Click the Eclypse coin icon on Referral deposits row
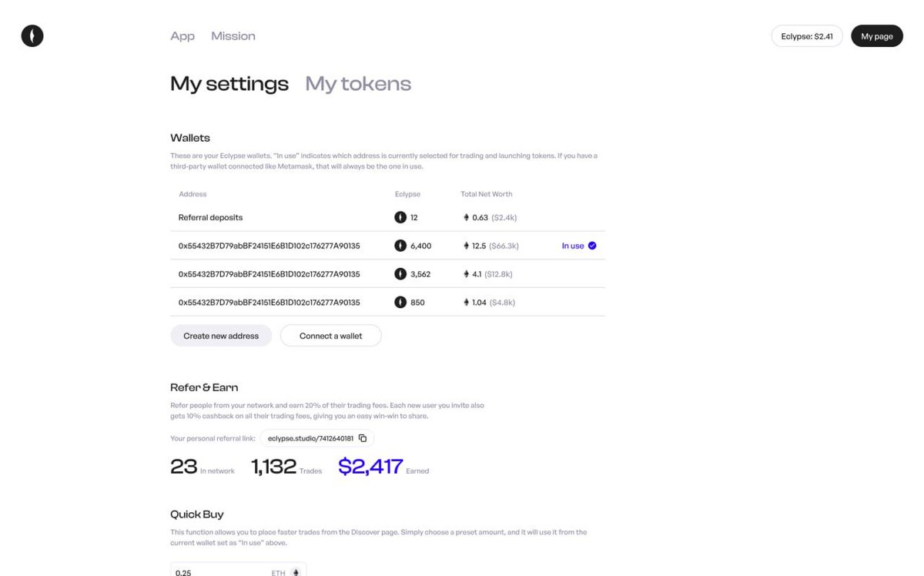Image resolution: width=924 pixels, height=576 pixels. point(400,216)
